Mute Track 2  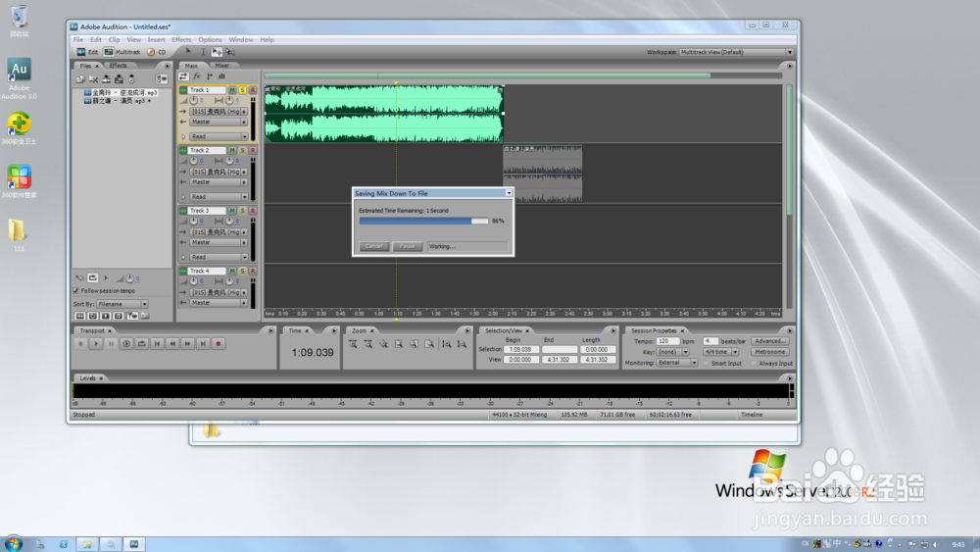(x=232, y=151)
